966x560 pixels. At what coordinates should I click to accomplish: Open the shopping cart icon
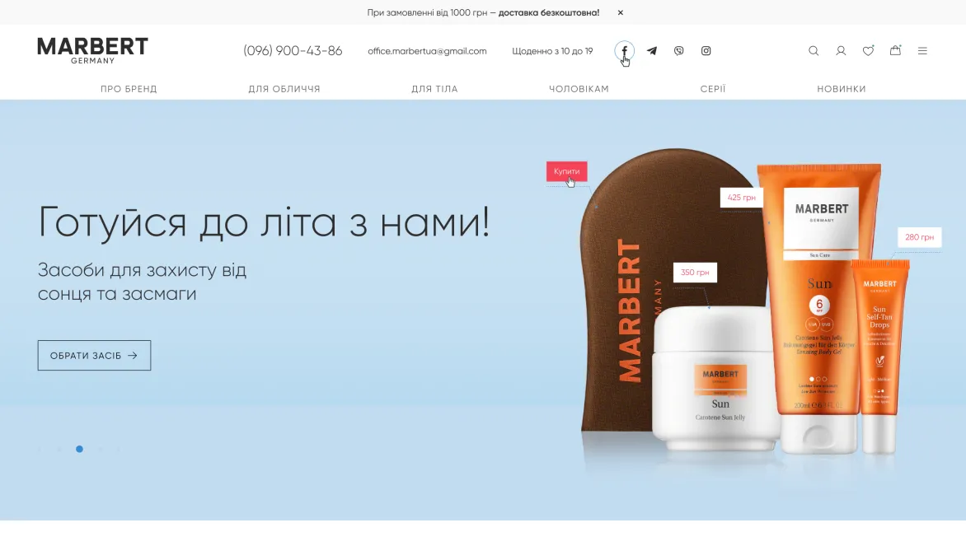pos(895,50)
